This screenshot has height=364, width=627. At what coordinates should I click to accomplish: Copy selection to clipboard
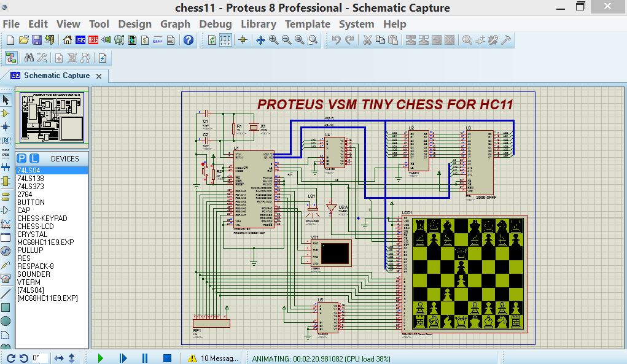tap(380, 40)
